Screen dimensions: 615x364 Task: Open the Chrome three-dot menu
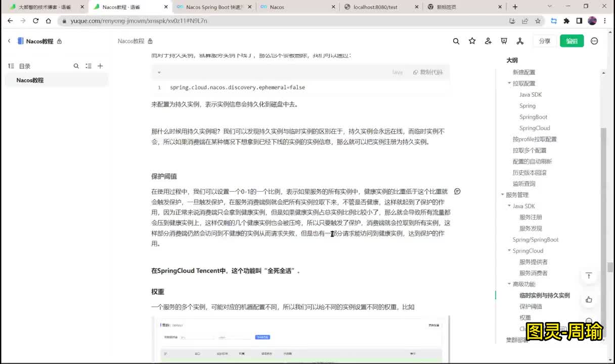[605, 21]
